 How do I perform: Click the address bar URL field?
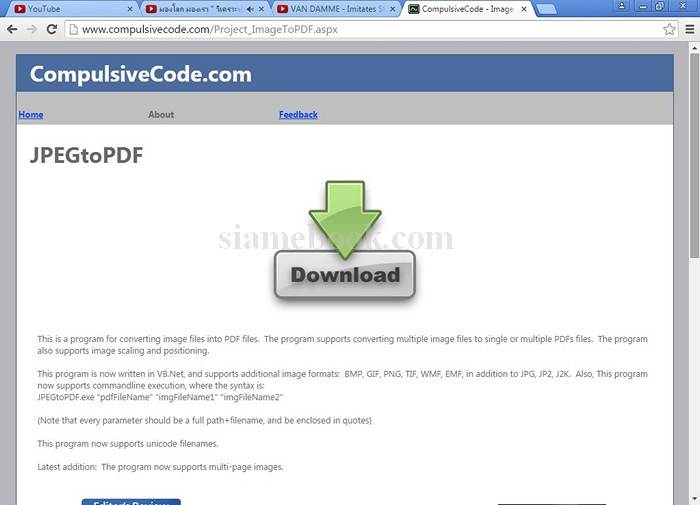(366, 29)
